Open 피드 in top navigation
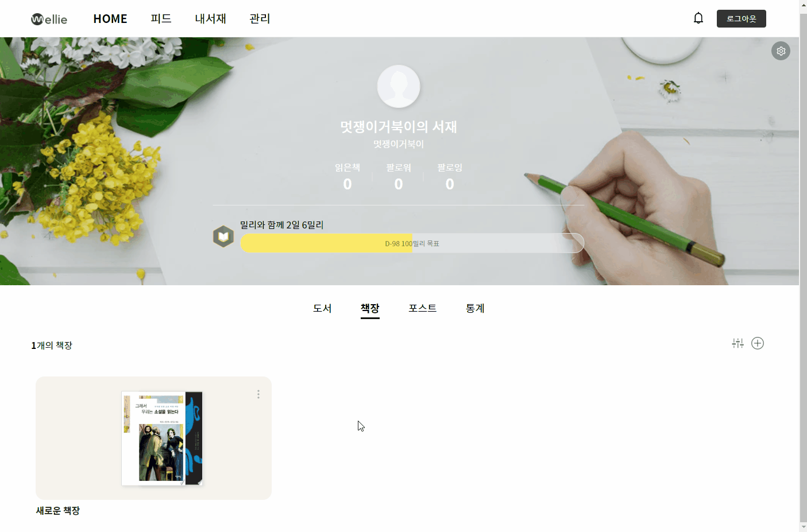Viewport: 807px width, 532px height. click(x=161, y=18)
